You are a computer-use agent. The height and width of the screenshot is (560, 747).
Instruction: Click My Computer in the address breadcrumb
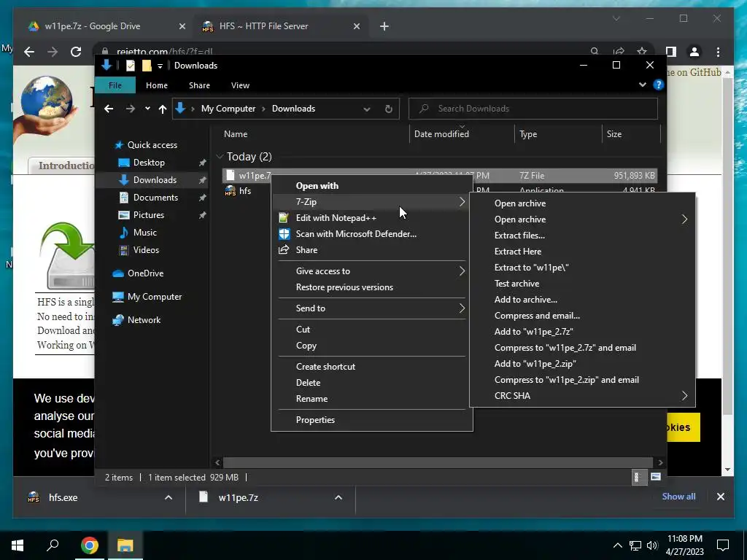[228, 109]
